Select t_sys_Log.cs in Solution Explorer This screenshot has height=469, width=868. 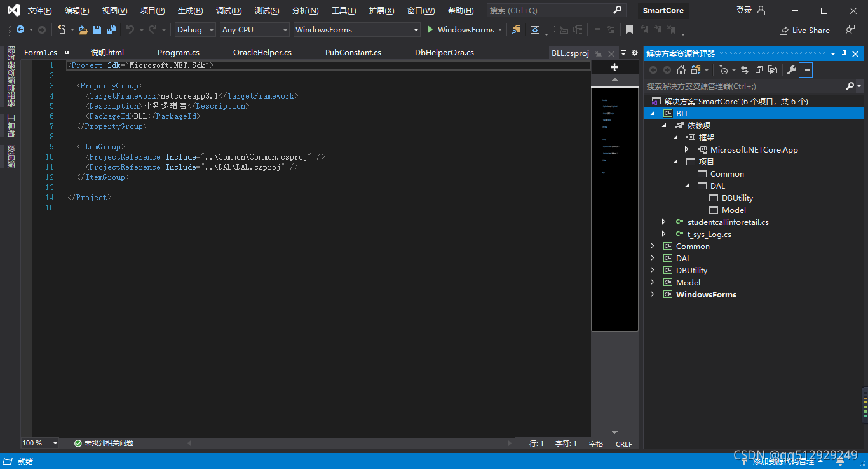(709, 234)
